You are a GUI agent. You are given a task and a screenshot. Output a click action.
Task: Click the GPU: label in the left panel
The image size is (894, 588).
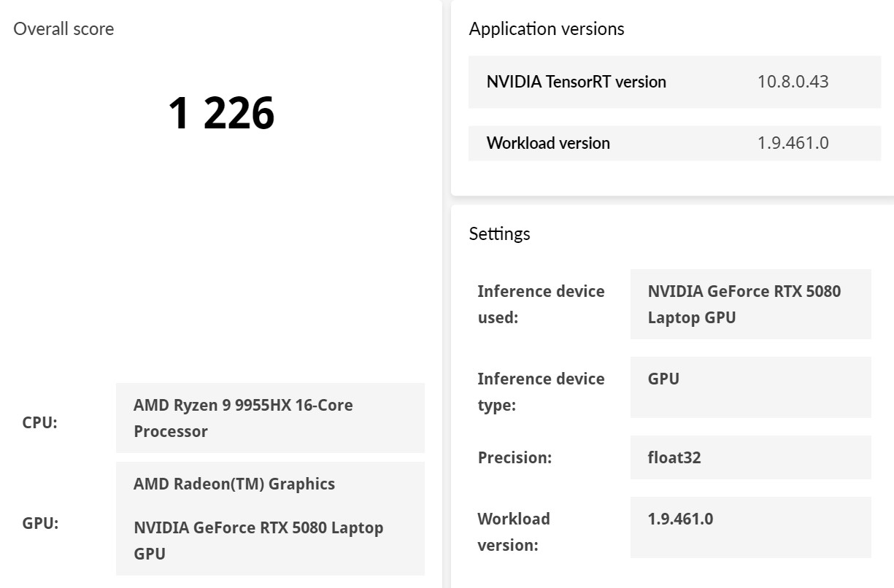click(x=40, y=523)
